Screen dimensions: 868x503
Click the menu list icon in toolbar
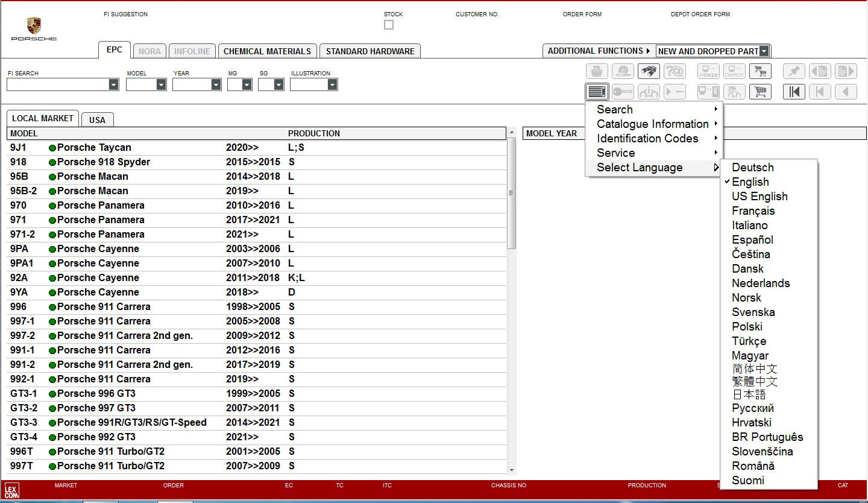point(597,92)
